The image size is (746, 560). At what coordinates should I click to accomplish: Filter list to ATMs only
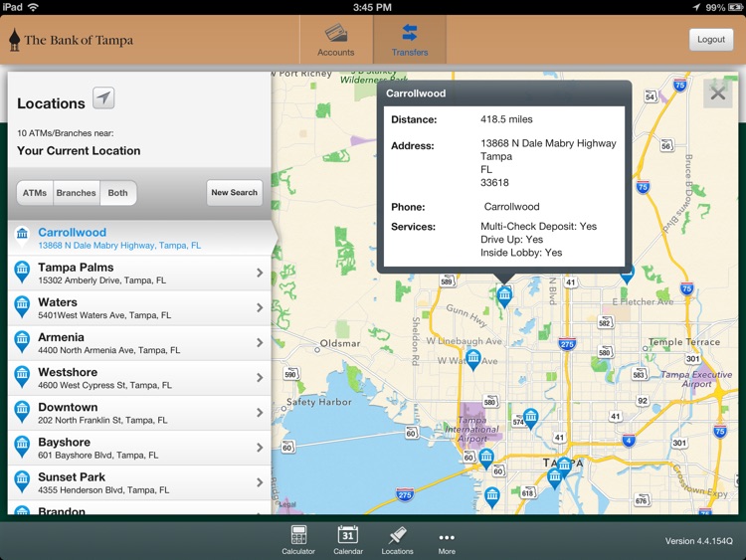pyautogui.click(x=35, y=193)
